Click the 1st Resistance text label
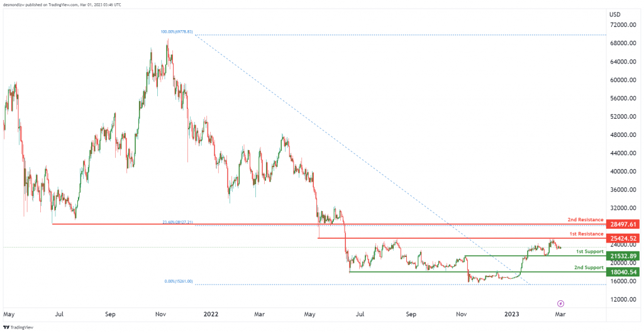Screen dimensions: 644x333 pos(587,233)
